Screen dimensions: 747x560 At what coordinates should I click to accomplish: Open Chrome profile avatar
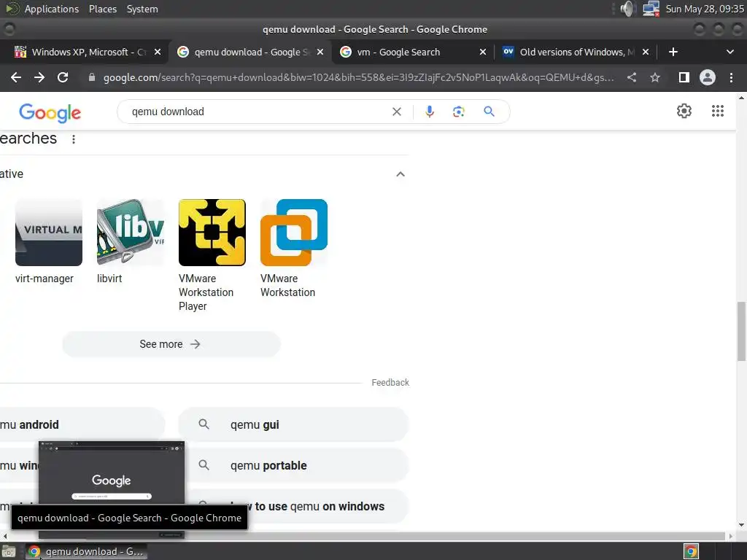(708, 77)
